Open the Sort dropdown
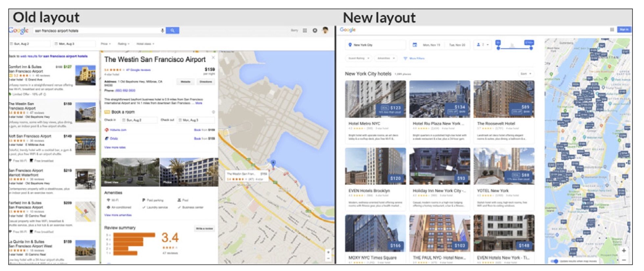The height and width of the screenshot is (271, 644). coord(526,74)
